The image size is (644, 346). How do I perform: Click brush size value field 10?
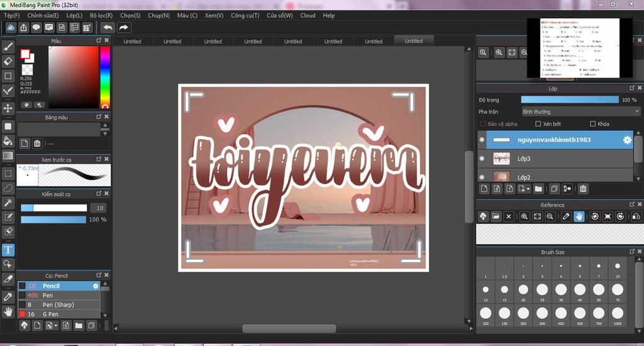[100, 208]
